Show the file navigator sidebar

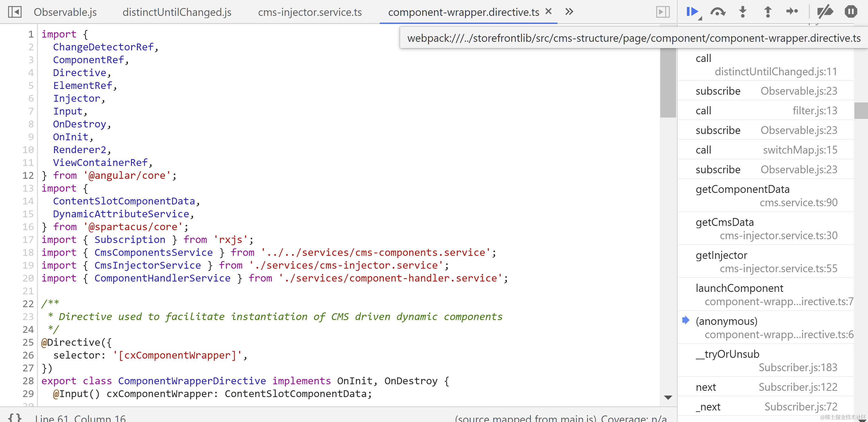(x=15, y=12)
